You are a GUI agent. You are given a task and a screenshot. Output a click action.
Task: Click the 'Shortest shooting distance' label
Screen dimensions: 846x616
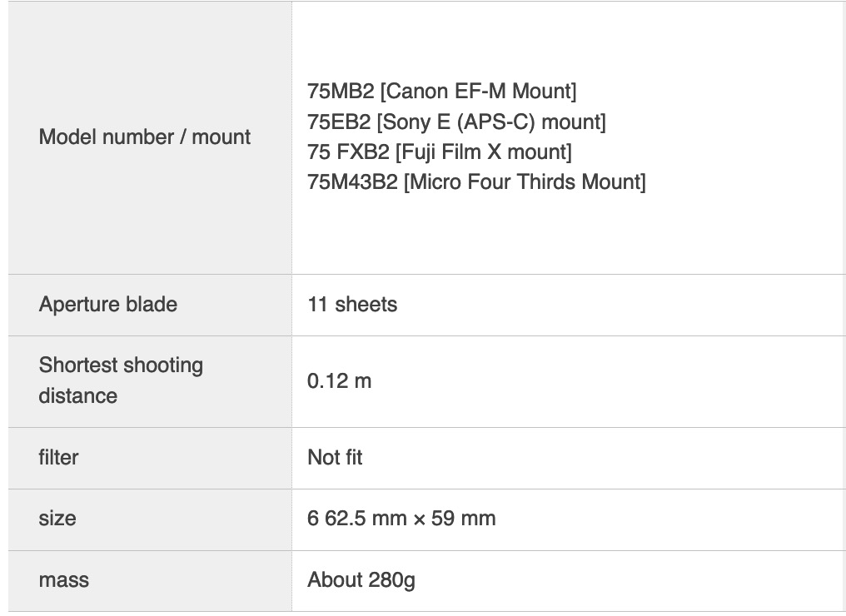(x=121, y=380)
